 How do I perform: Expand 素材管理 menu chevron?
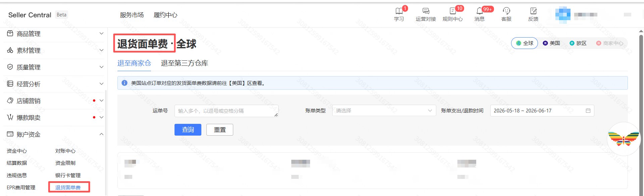(101, 50)
